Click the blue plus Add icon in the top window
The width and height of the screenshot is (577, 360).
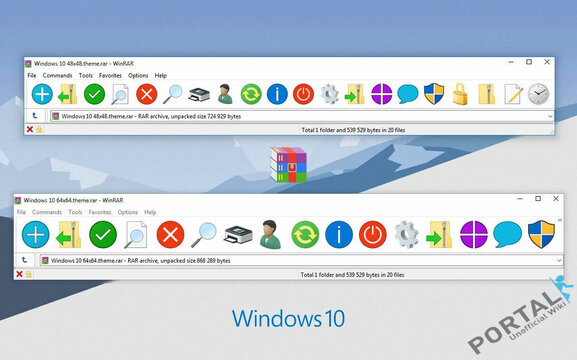(42, 94)
